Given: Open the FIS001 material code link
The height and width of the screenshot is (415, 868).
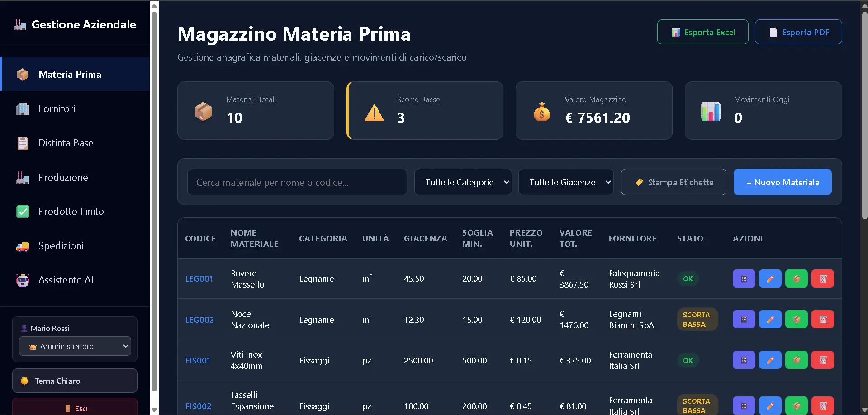Looking at the screenshot, I should point(198,360).
